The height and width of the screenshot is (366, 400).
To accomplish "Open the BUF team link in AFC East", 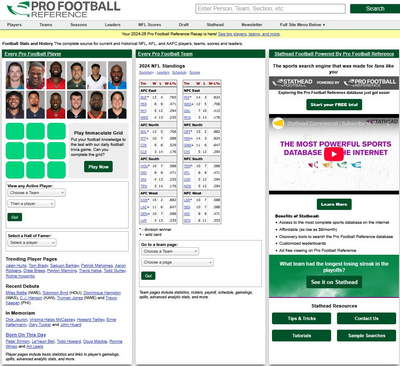I will click(143, 98).
